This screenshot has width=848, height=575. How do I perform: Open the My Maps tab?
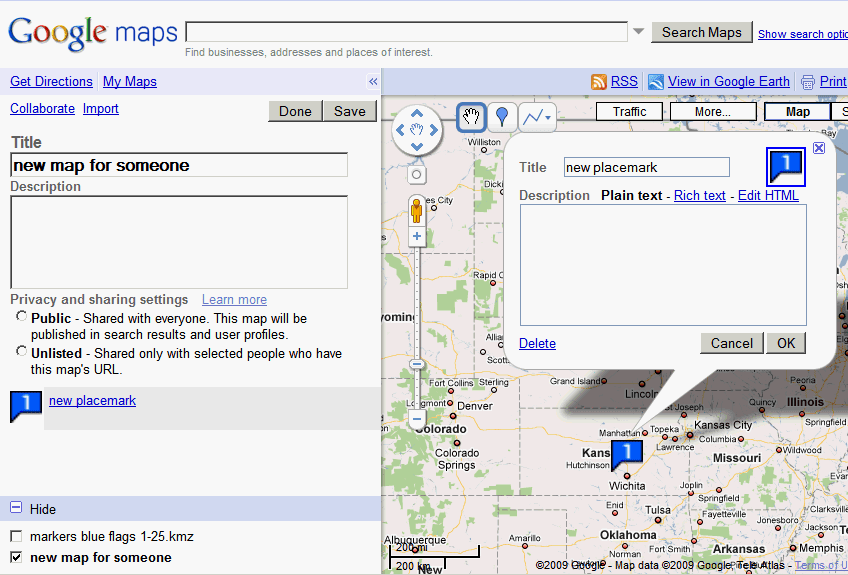coord(130,82)
